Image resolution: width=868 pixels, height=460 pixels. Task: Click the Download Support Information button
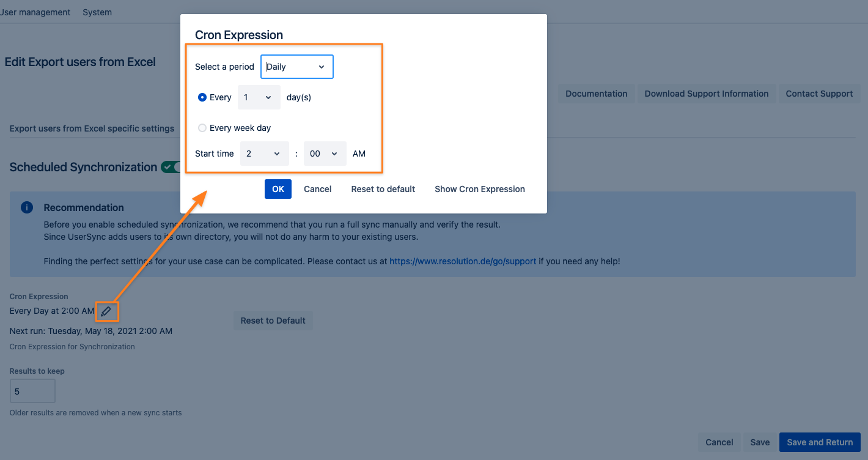[x=706, y=94]
